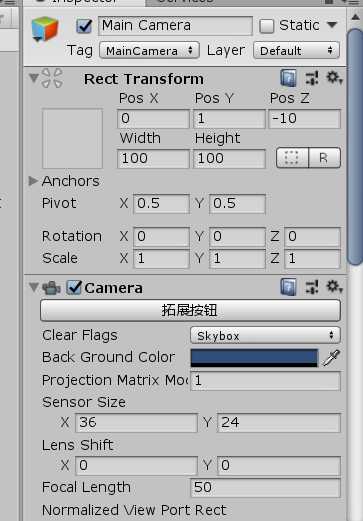Click the Width field
The height and width of the screenshot is (521, 363).
click(x=153, y=159)
